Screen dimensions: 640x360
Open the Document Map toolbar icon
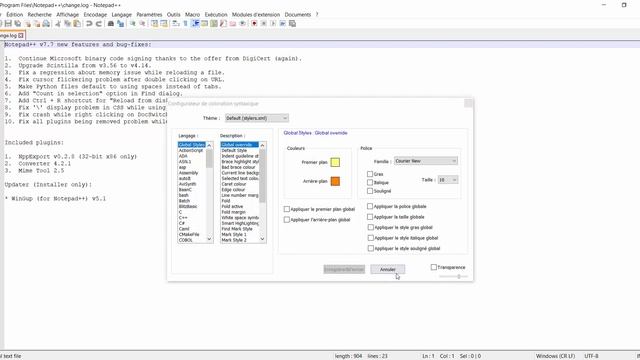214,24
